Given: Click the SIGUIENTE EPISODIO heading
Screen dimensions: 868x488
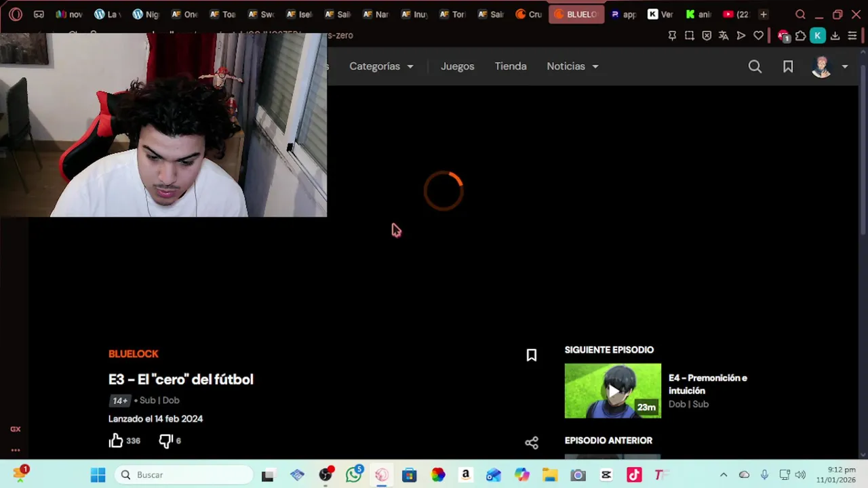Looking at the screenshot, I should (609, 350).
